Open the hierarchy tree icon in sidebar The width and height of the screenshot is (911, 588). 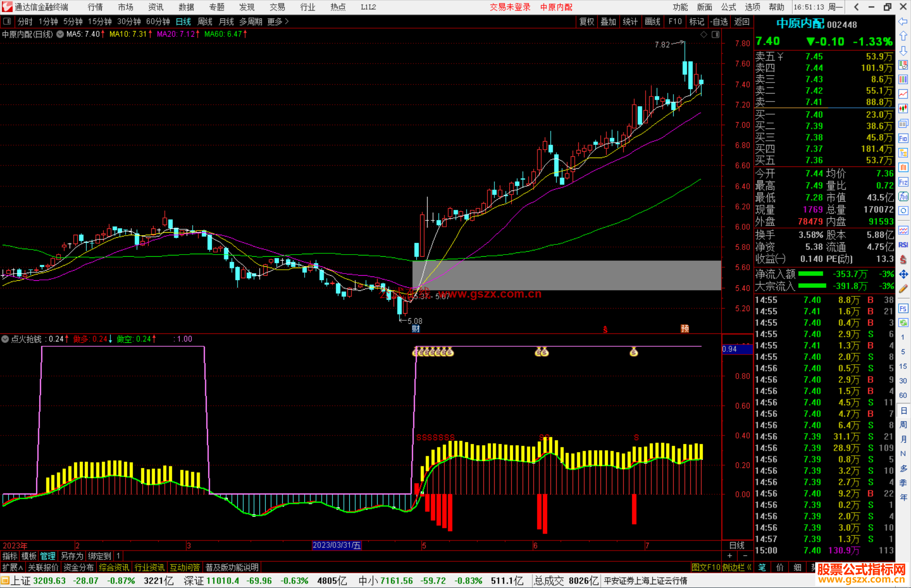coord(903,153)
